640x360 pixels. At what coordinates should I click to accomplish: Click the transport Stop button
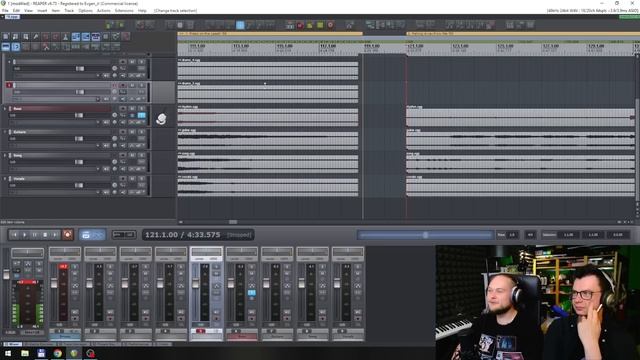pos(45,235)
